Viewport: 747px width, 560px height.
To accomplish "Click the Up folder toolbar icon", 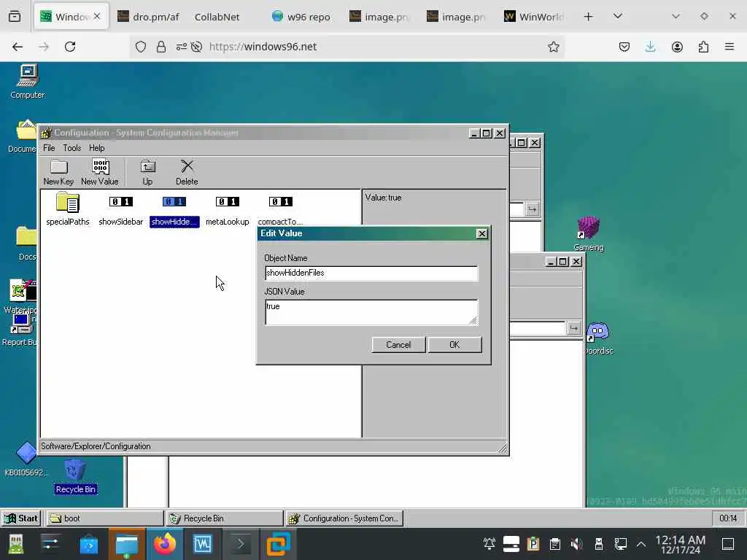I will [147, 172].
